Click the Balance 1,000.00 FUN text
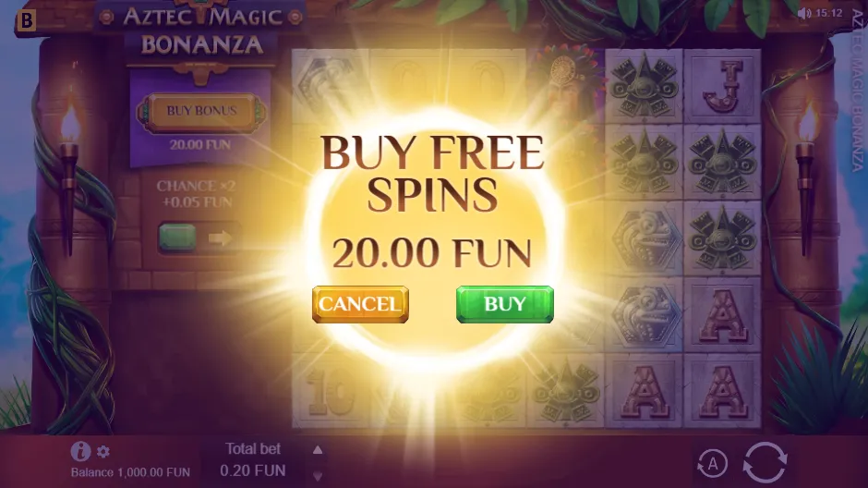This screenshot has width=868, height=488. point(130,472)
